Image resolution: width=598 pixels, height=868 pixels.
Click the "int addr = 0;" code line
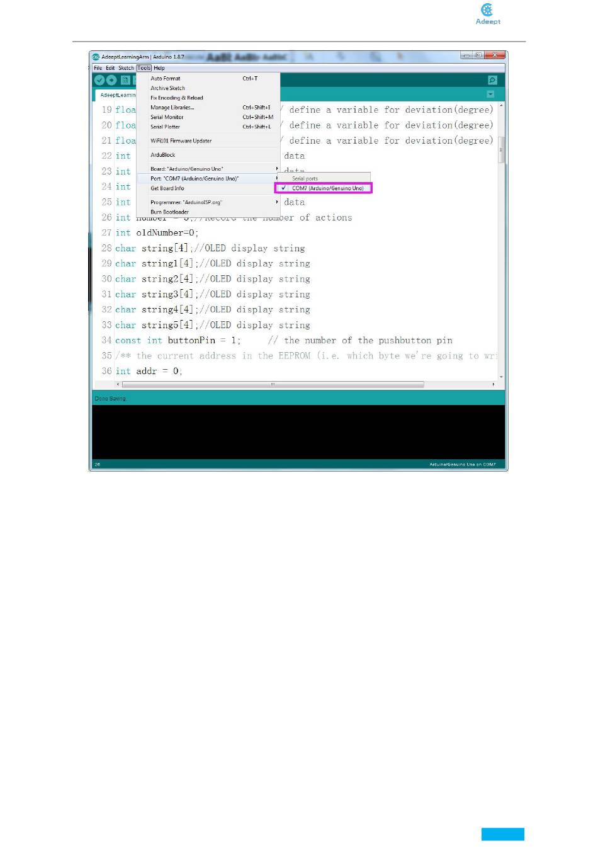pyautogui.click(x=149, y=372)
